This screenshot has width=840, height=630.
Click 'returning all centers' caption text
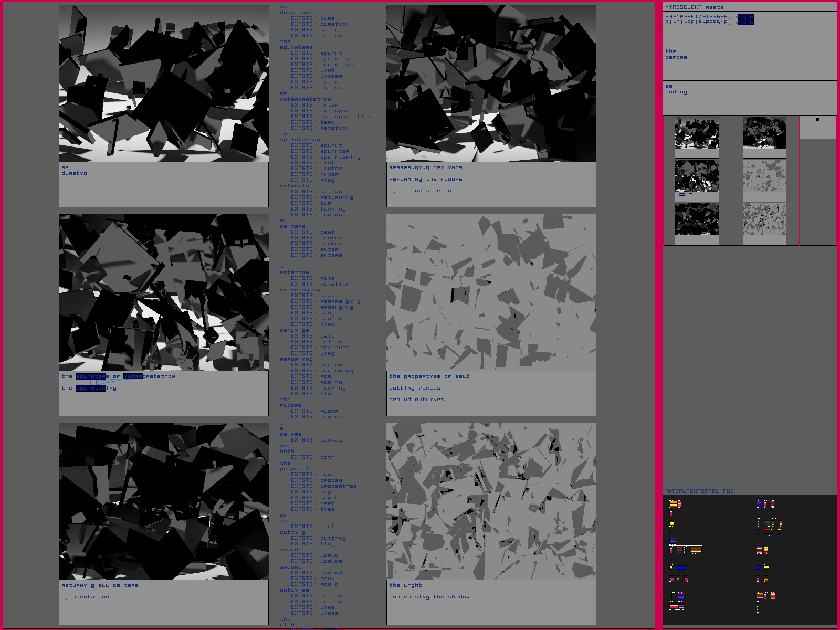(x=100, y=585)
